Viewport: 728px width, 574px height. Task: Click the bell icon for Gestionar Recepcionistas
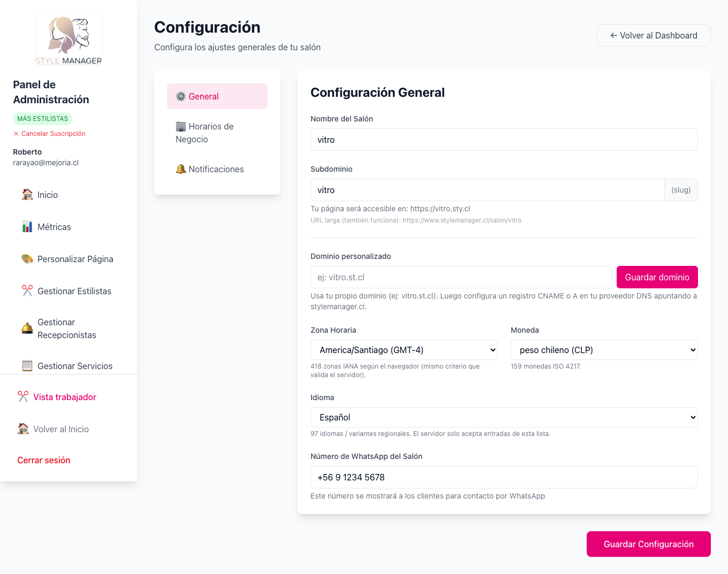coord(27,328)
